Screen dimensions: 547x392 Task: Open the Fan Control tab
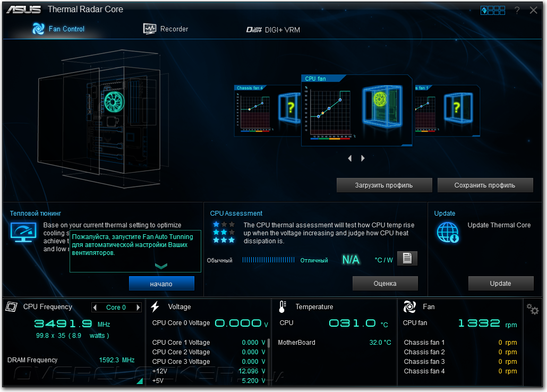58,29
